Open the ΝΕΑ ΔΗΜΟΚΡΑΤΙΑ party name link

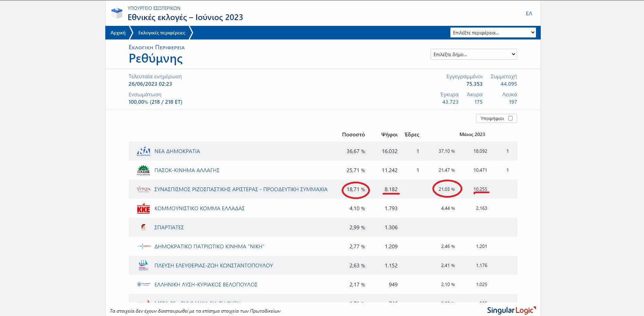pos(177,151)
